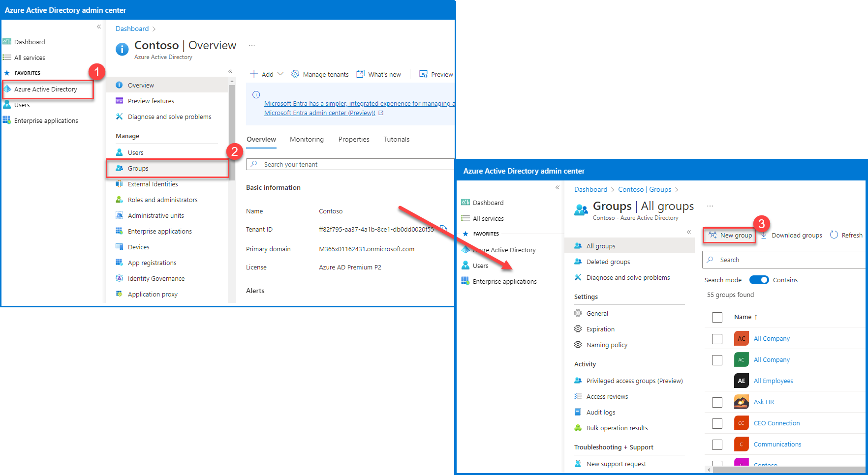Screen dimensions: 868x475
Task: Copy Tenant ID using copy icon
Action: [443, 228]
